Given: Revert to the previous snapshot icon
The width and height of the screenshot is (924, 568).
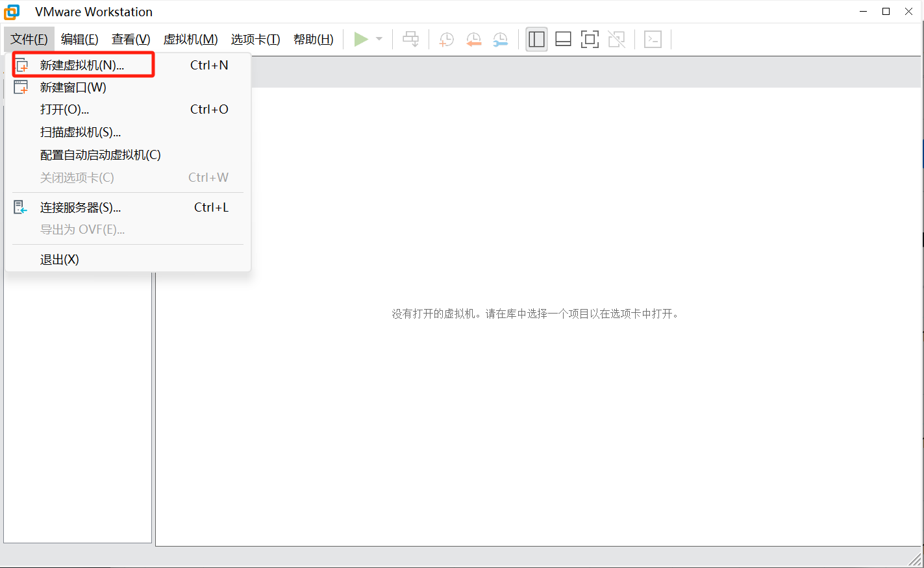Looking at the screenshot, I should (x=474, y=40).
